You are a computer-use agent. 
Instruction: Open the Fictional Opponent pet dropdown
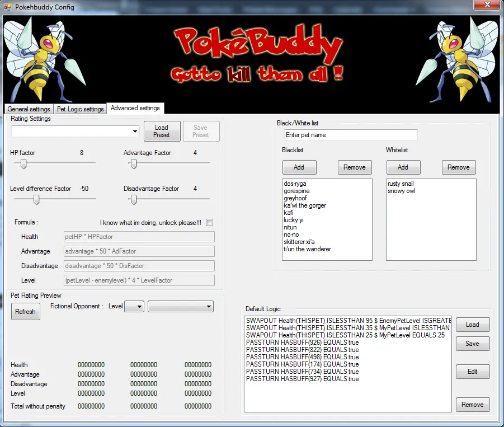click(x=181, y=307)
